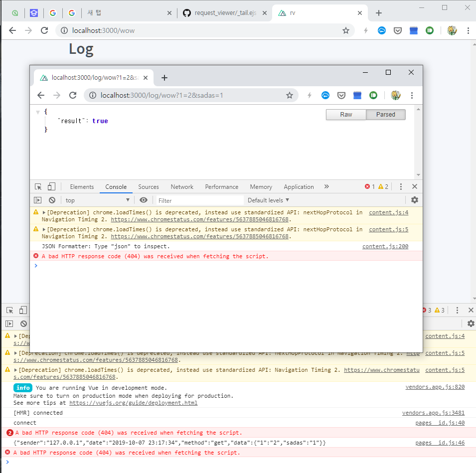
Task: Collapse the JSON root object triangle
Action: [38, 113]
